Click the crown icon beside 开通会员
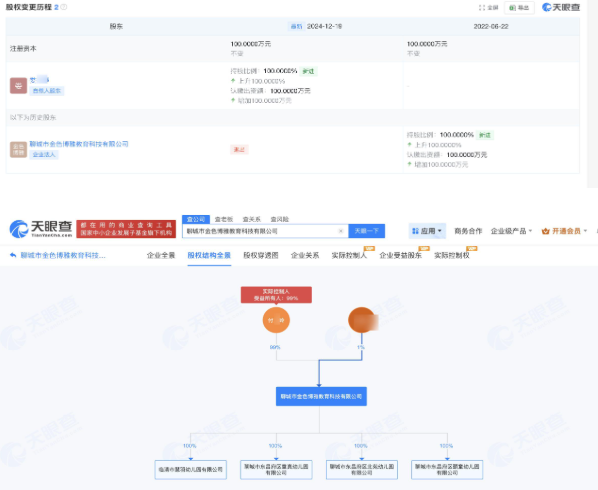This screenshot has height=490, width=598. click(545, 231)
